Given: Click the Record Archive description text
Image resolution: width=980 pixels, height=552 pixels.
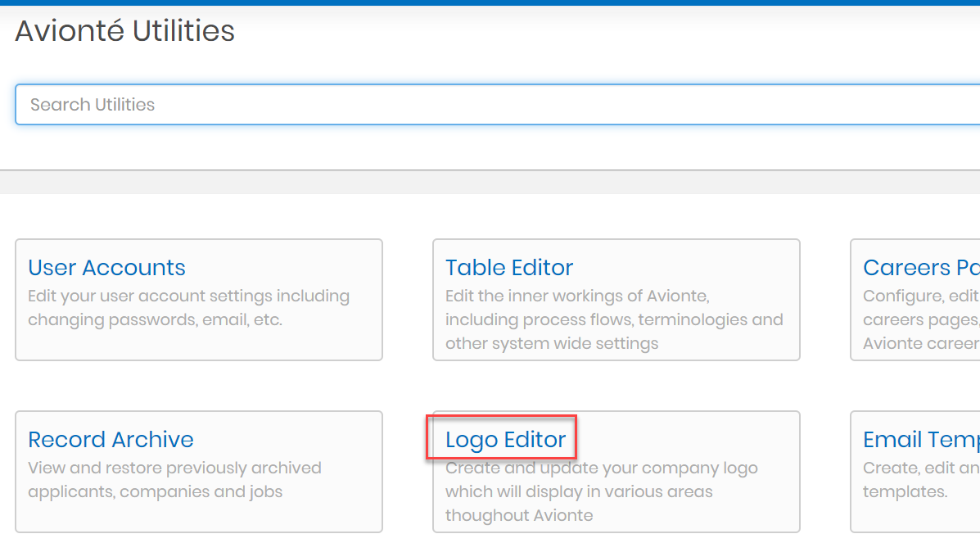Looking at the screenshot, I should tap(174, 480).
